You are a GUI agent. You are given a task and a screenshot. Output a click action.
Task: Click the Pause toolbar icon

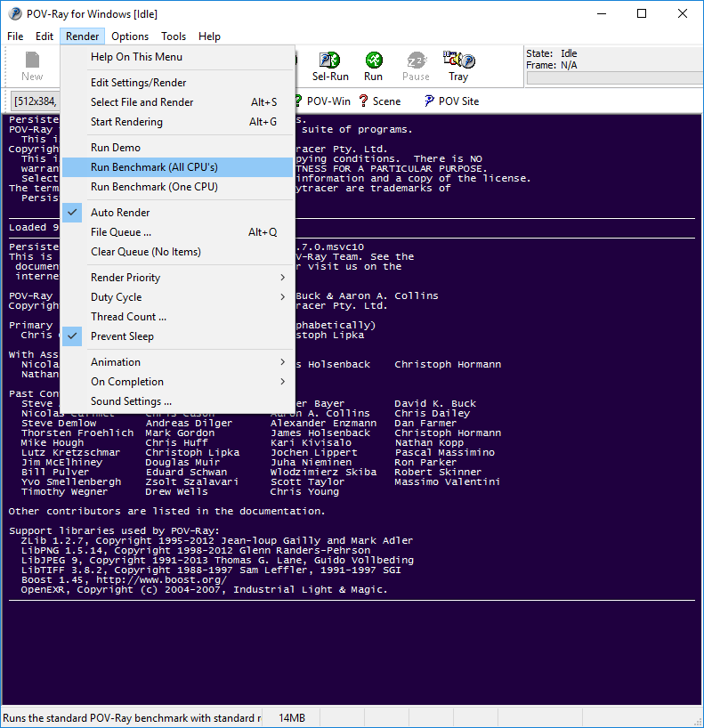(416, 67)
